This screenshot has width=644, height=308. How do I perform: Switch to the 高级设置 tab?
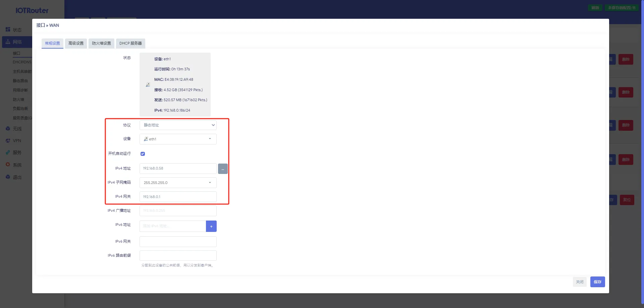tap(76, 43)
